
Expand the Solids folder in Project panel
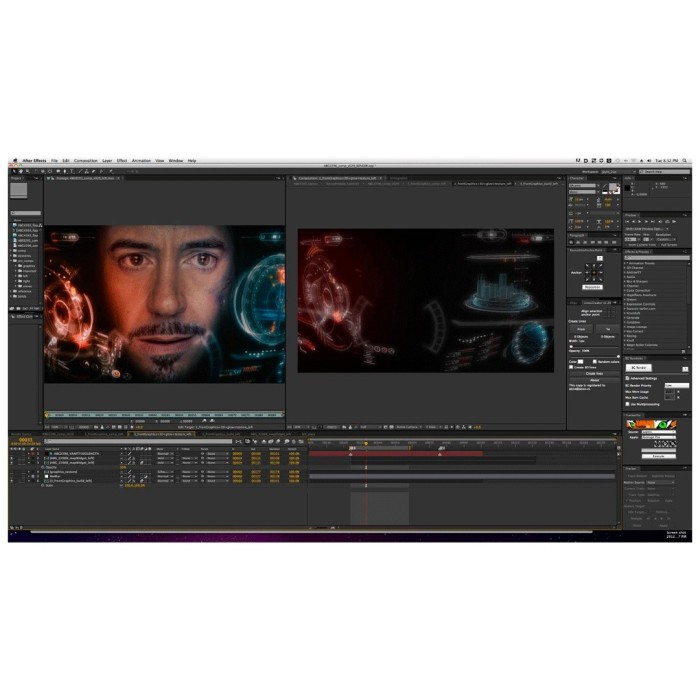click(x=11, y=296)
